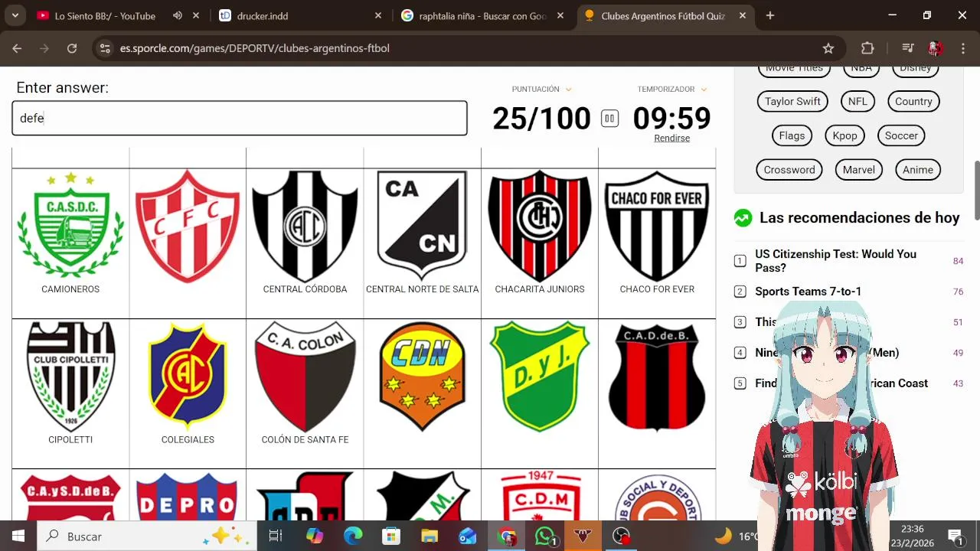Screen dimensions: 980x551
Task: Click the taskbar Buscar search box
Action: click(x=146, y=536)
